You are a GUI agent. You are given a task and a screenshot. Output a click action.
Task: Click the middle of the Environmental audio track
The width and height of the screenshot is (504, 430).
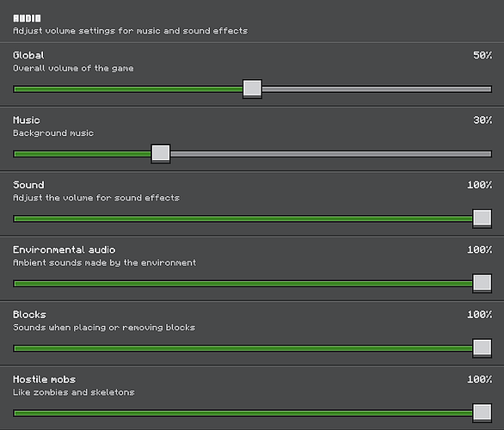coord(243,284)
